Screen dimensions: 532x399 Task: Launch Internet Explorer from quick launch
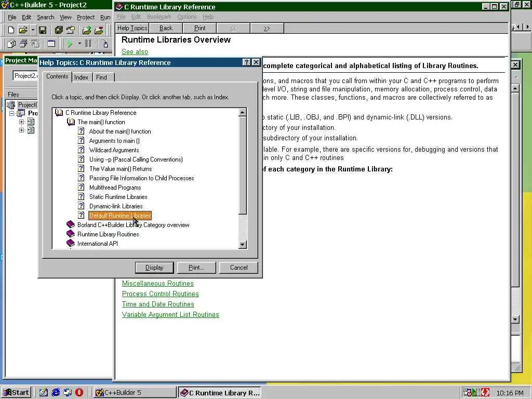point(56,393)
